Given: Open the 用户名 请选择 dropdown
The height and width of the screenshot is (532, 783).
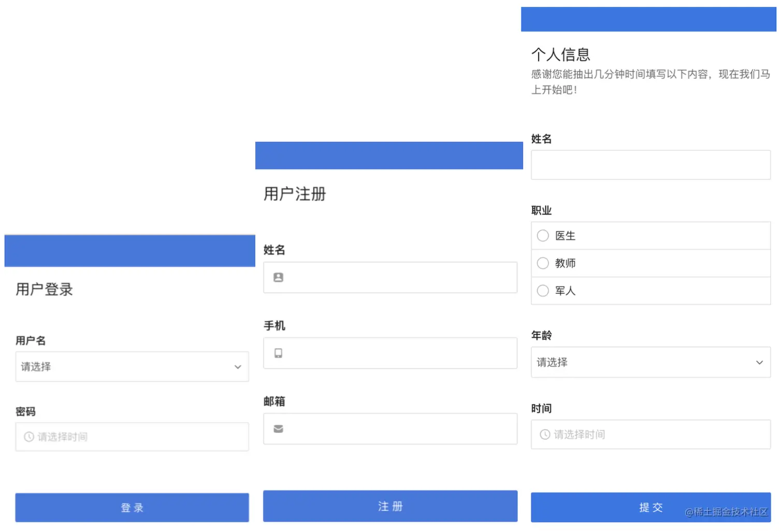Looking at the screenshot, I should [x=132, y=367].
